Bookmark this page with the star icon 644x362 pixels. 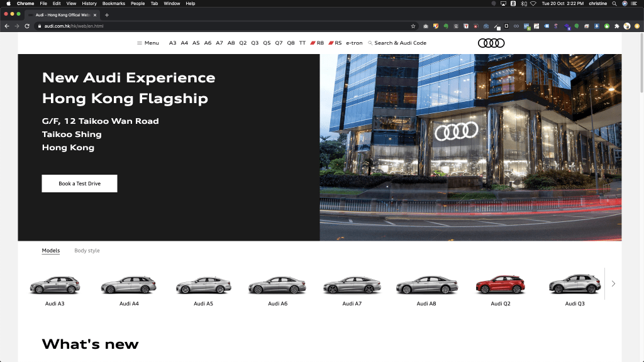tap(413, 26)
